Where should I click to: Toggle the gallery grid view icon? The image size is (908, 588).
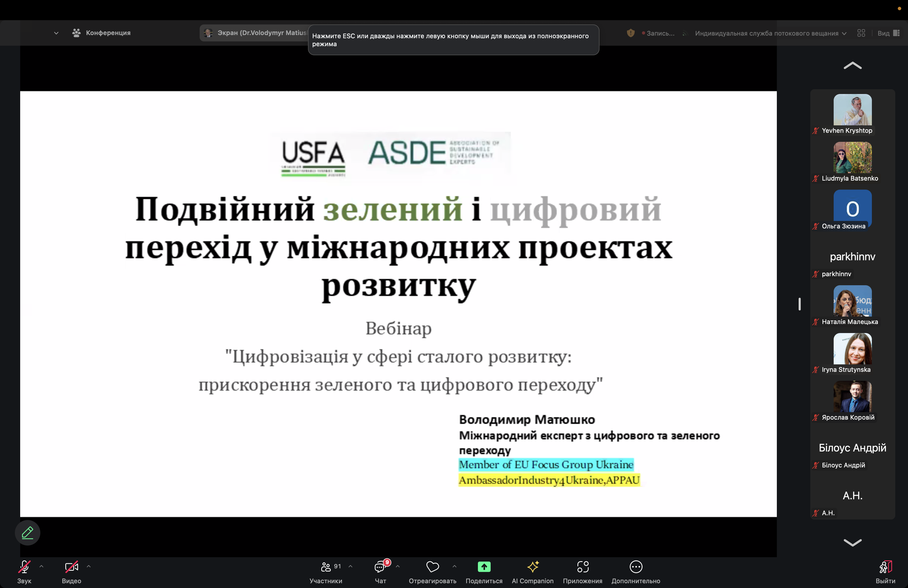[861, 33]
